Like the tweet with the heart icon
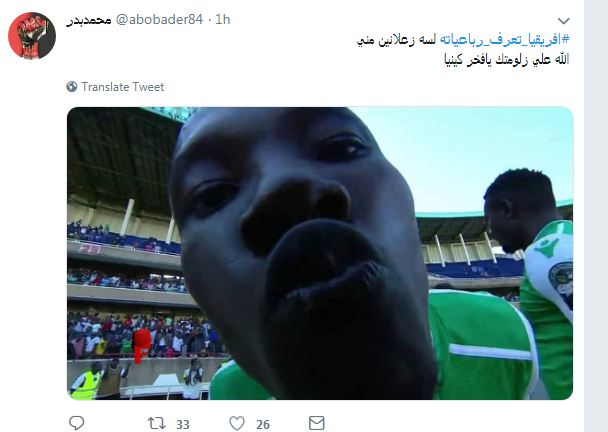608x432 pixels. pyautogui.click(x=237, y=423)
